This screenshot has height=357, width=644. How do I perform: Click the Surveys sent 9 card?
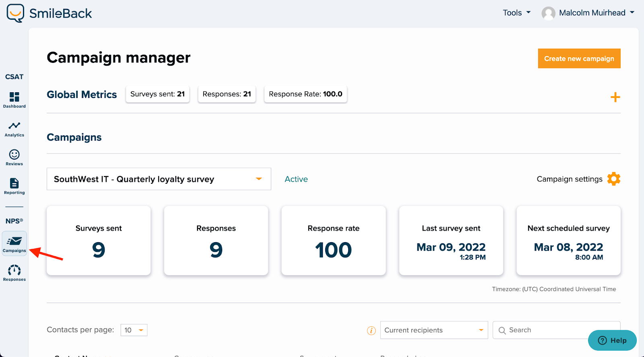click(99, 241)
